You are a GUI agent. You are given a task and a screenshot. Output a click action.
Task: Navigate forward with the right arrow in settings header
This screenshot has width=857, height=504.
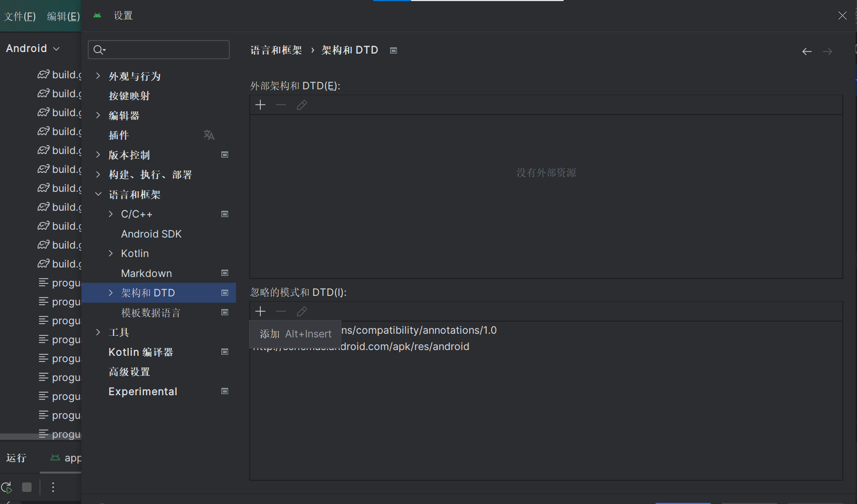(827, 51)
